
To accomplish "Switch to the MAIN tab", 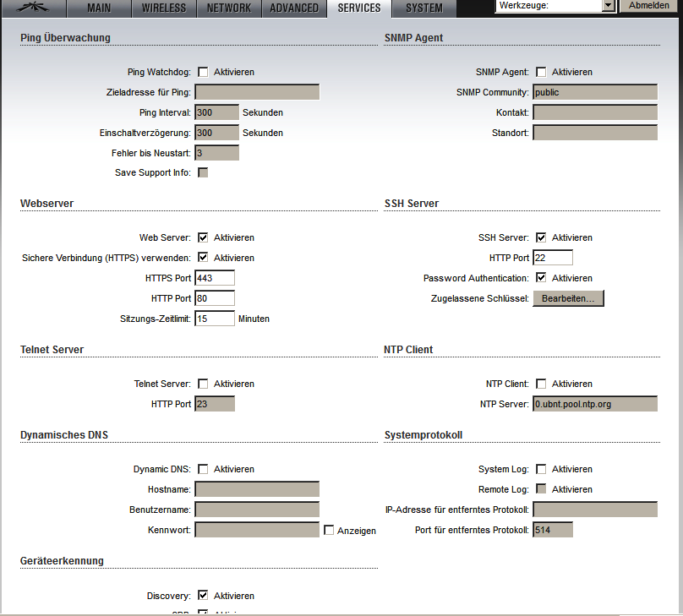I will (x=99, y=8).
